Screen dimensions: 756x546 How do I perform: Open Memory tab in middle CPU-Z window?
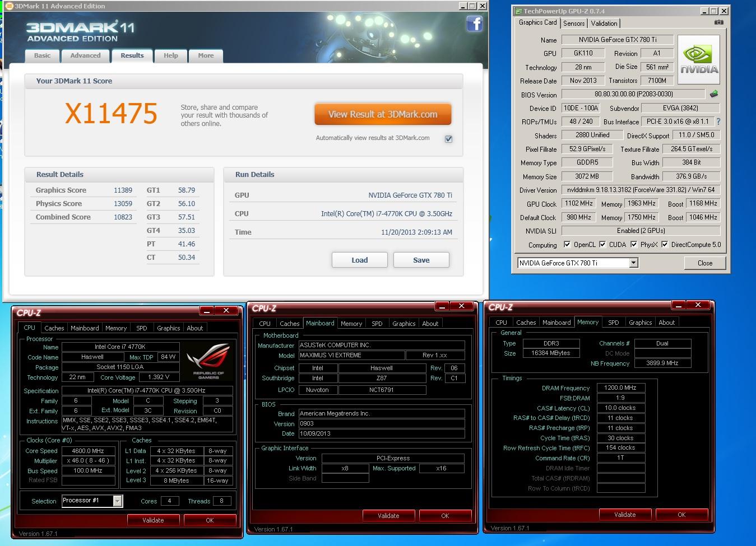[x=351, y=324]
